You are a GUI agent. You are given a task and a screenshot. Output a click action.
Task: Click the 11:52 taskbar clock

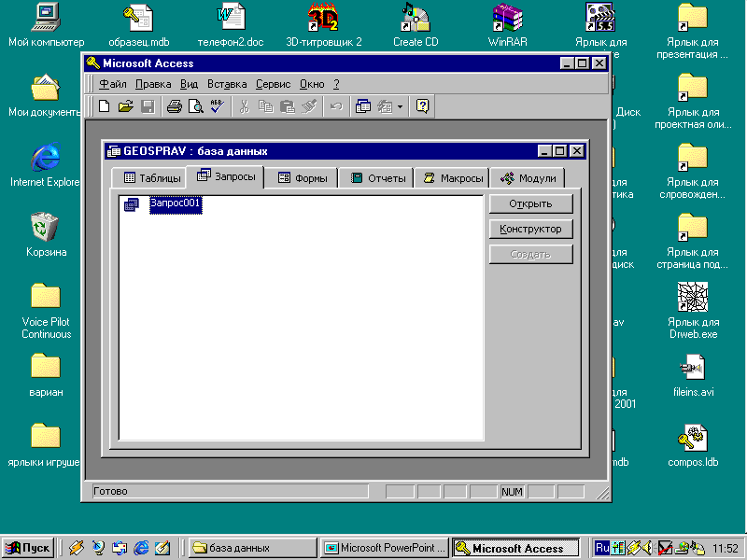726,549
